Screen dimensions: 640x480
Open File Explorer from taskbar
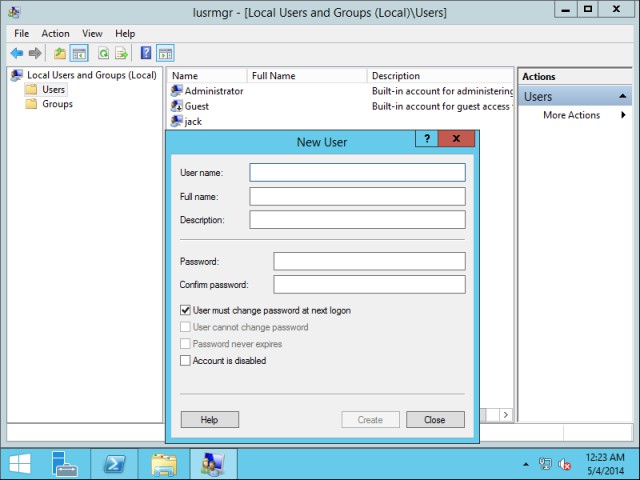(164, 464)
